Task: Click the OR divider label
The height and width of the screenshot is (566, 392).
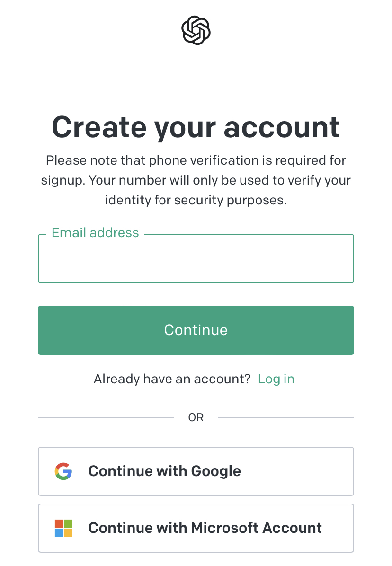Action: [196, 418]
